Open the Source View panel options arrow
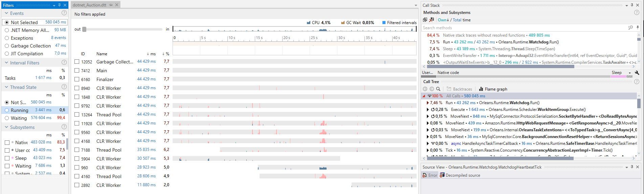 click(627, 167)
